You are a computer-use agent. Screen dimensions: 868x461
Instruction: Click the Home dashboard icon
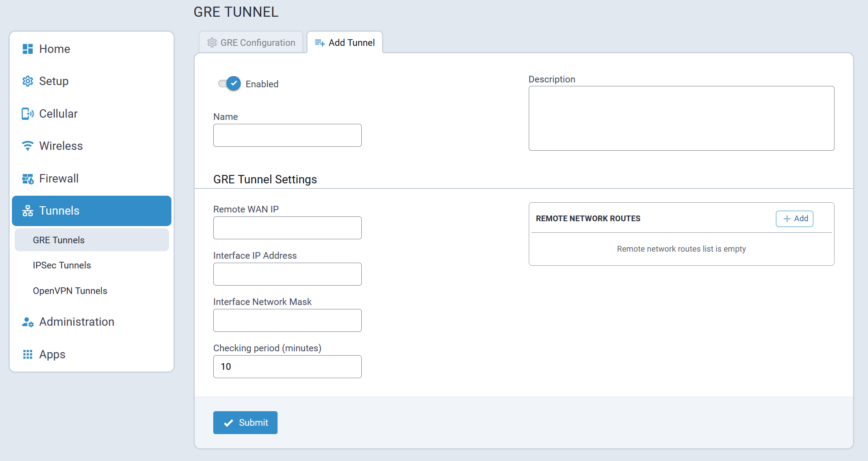(28, 49)
